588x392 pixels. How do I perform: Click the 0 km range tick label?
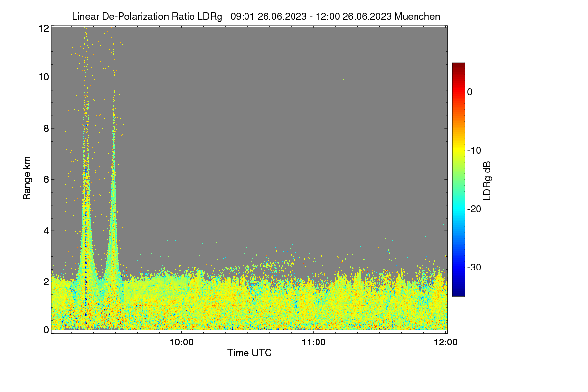(46, 330)
